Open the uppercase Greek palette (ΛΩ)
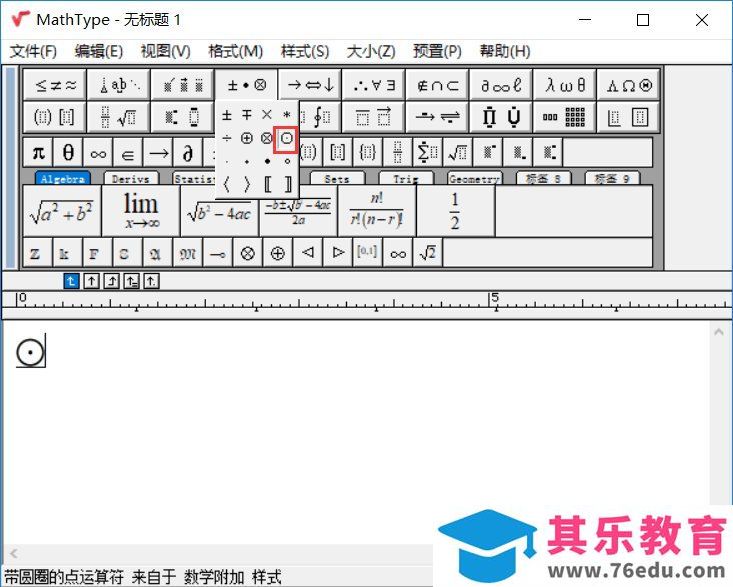The image size is (733, 587). [629, 85]
